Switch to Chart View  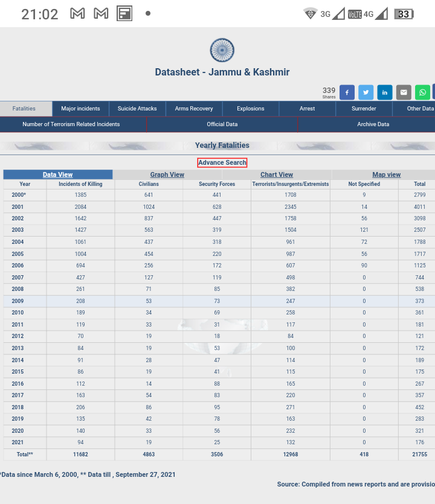[277, 174]
